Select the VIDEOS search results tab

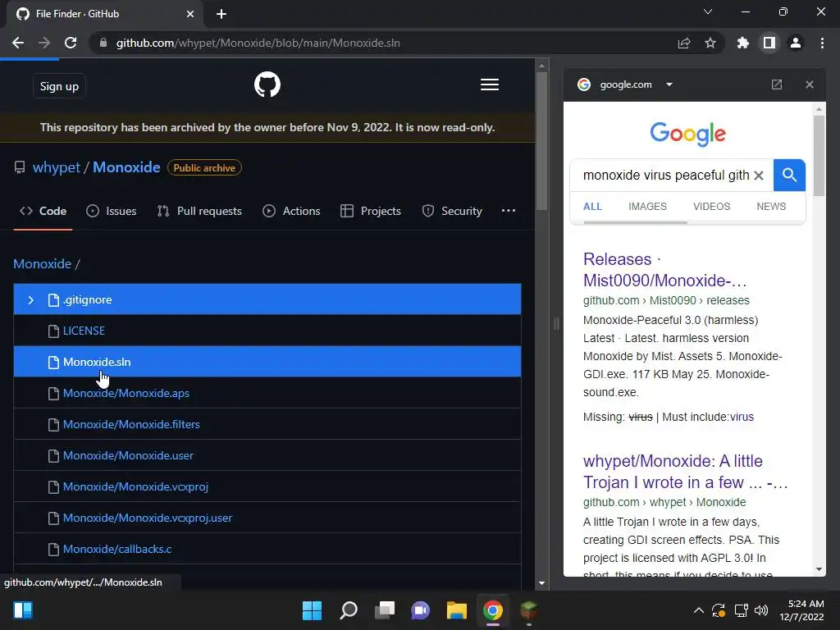(711, 207)
